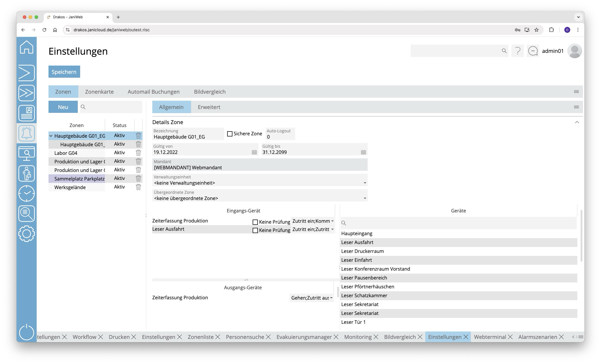Open the home icon in sidebar
The width and height of the screenshot is (601, 364).
[27, 47]
